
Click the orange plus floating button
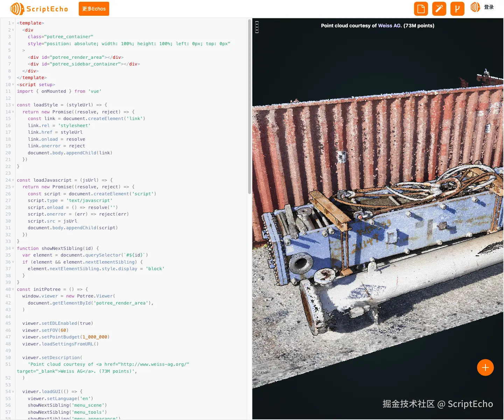point(485,367)
